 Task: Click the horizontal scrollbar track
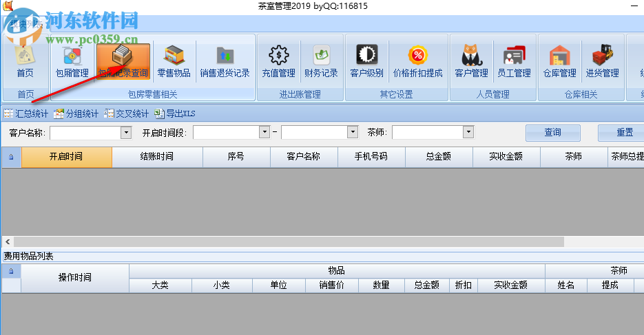(x=604, y=242)
